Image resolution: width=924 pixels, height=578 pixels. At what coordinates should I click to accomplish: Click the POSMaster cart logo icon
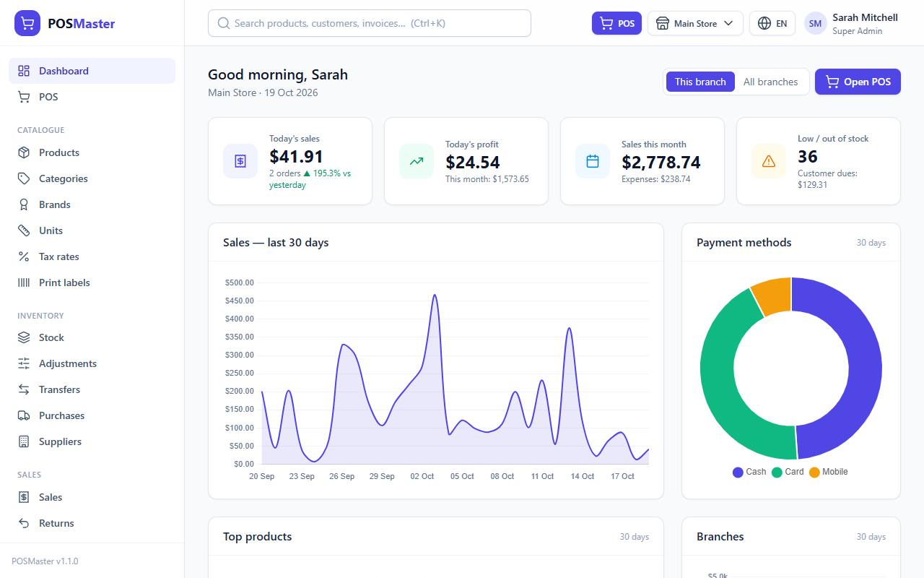[x=27, y=23]
